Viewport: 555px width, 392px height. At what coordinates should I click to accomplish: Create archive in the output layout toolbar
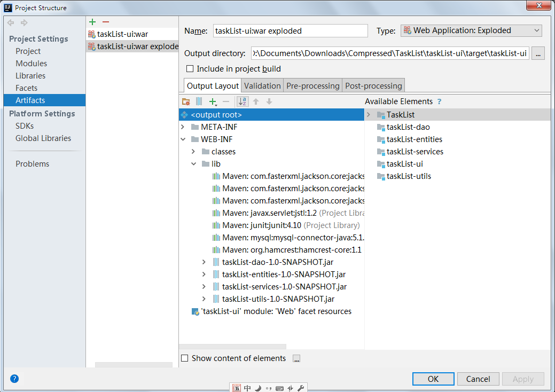coord(199,102)
